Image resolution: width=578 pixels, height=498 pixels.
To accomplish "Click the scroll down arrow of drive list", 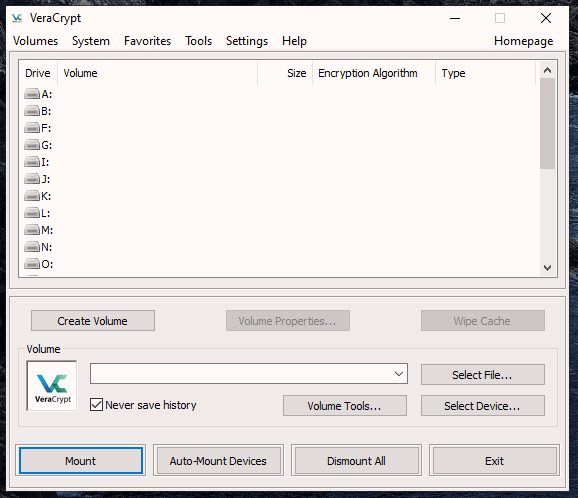I will tap(547, 268).
